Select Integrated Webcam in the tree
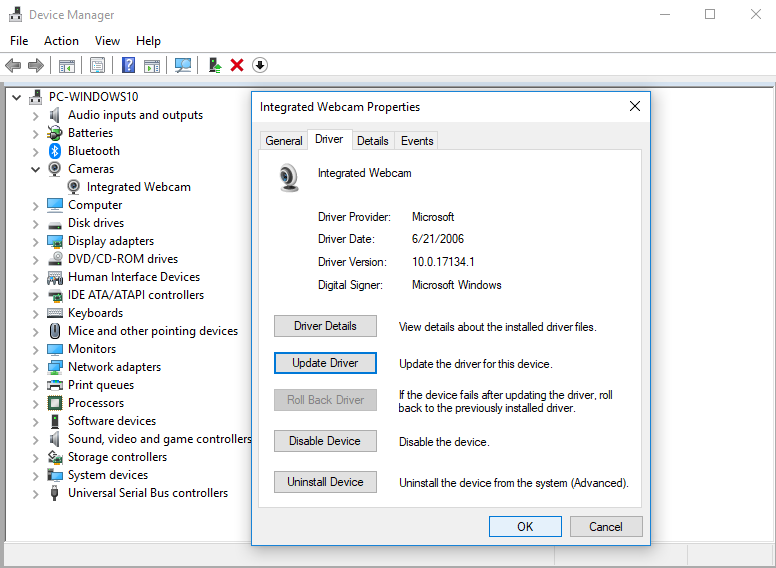 click(138, 187)
